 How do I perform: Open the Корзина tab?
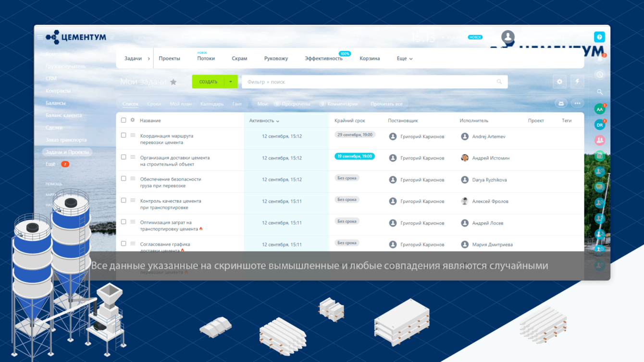point(370,59)
